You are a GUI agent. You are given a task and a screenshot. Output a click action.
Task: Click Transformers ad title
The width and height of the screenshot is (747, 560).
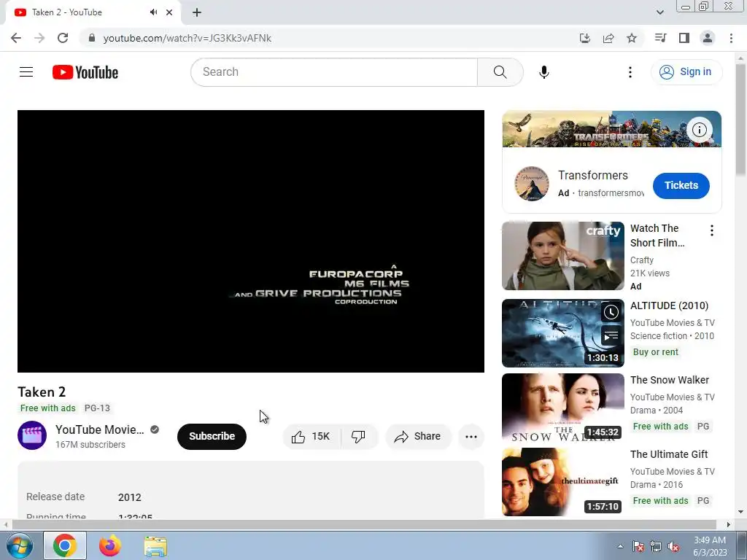pos(592,175)
